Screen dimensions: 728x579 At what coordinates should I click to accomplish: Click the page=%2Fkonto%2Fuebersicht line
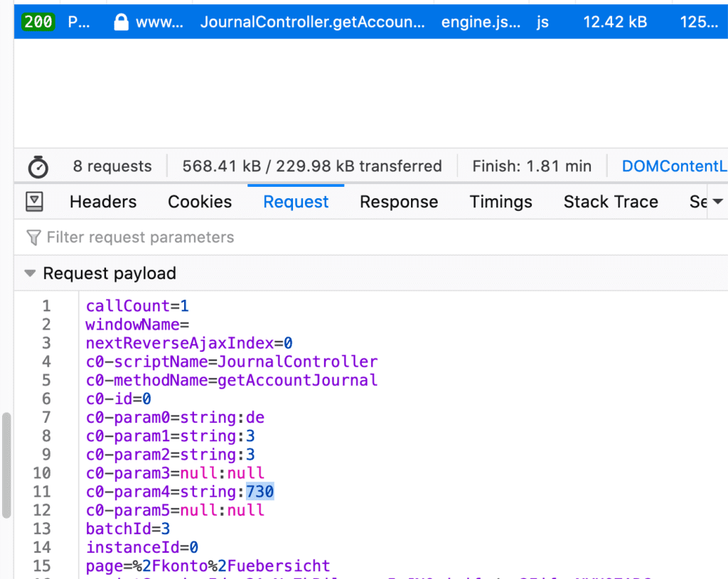208,566
